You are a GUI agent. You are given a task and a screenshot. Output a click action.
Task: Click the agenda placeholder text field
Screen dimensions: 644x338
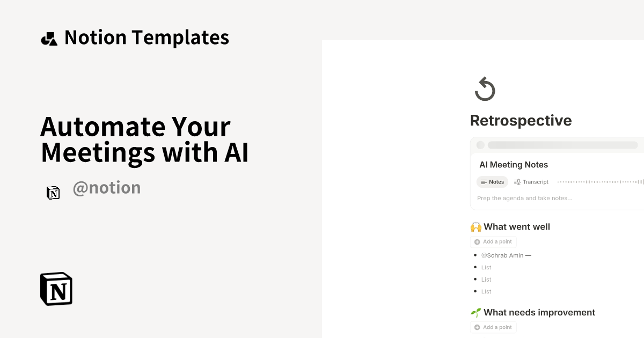[x=525, y=198]
